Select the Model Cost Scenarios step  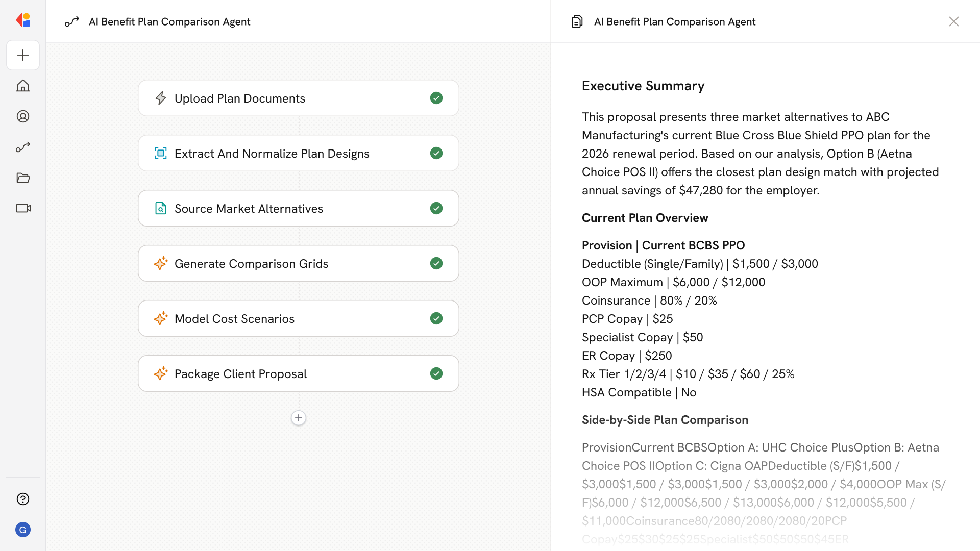click(234, 318)
